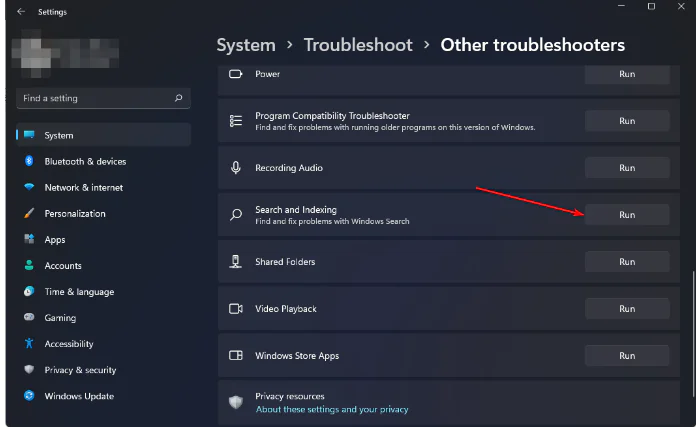Click the Windows Store Apps icon
This screenshot has width=696, height=427.
coord(236,356)
